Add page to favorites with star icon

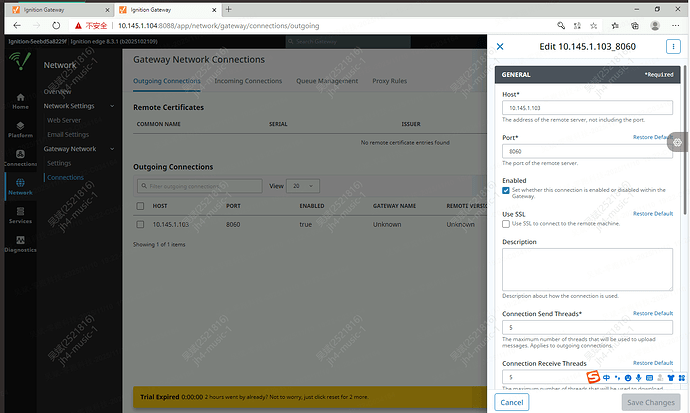594,26
